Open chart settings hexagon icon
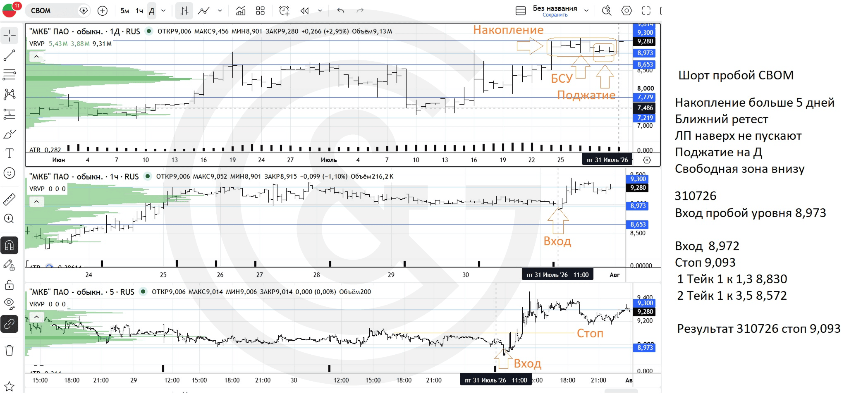The image size is (868, 394). point(626,11)
